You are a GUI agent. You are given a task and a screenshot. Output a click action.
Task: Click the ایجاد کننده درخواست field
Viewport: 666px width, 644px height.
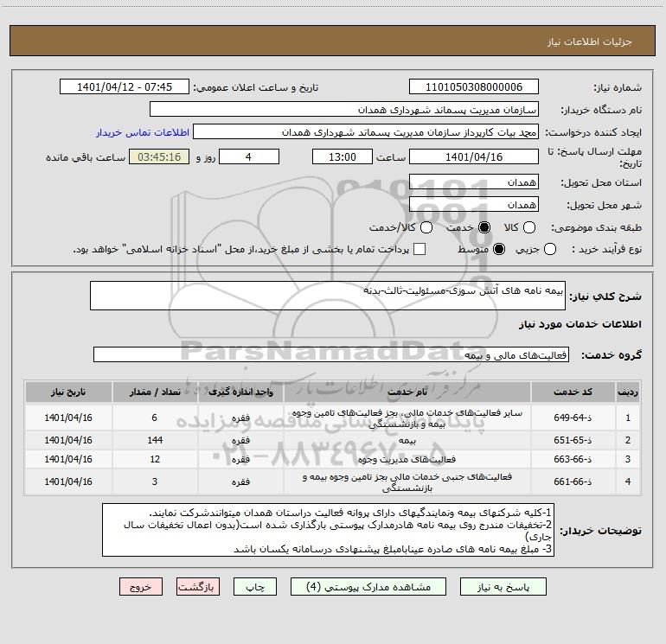click(366, 131)
